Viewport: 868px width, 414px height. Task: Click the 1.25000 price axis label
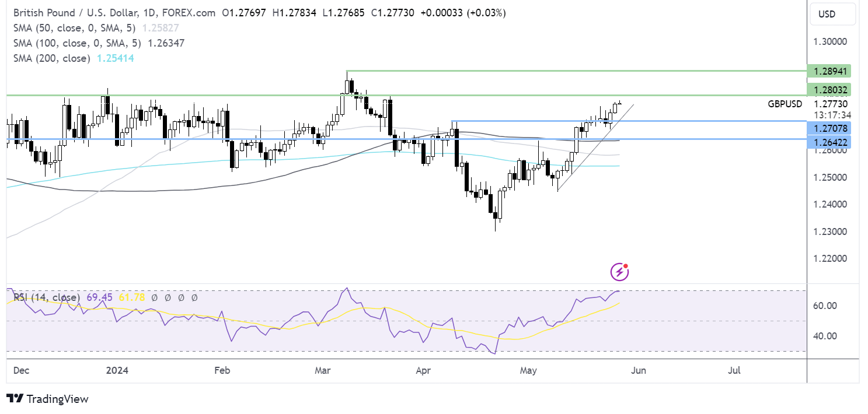click(829, 177)
